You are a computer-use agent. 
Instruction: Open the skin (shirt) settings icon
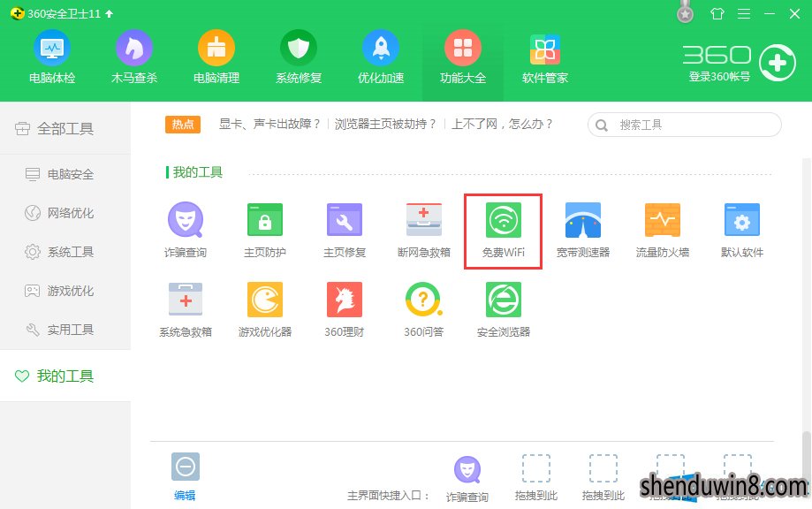coord(717,14)
